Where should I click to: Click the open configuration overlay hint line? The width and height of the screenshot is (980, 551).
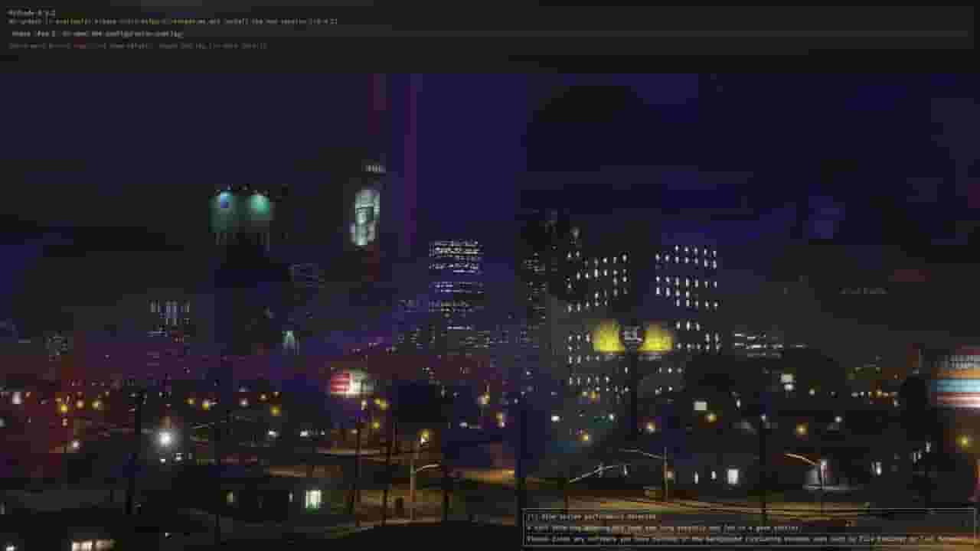97,34
